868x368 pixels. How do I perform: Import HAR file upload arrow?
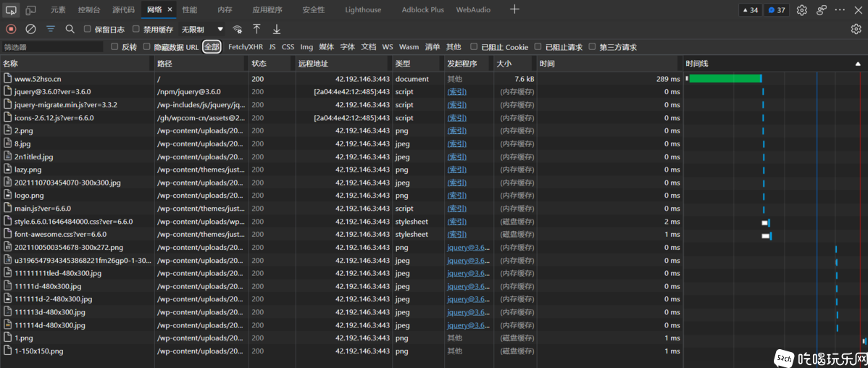tap(257, 29)
